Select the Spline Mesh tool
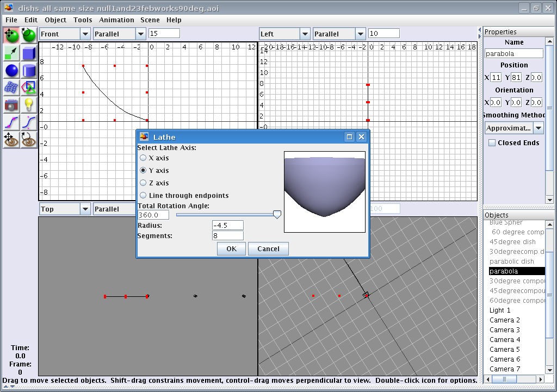This screenshot has width=557, height=392. pyautogui.click(x=11, y=88)
